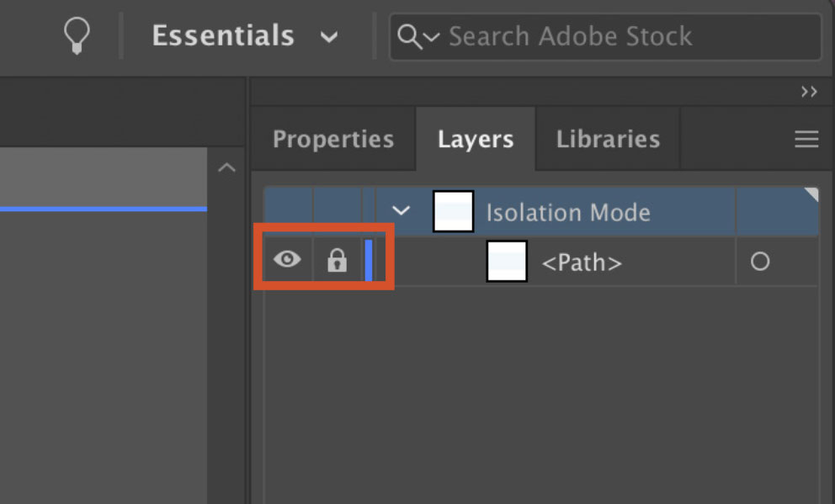This screenshot has height=504, width=835.
Task: Open the Essentials workspace dropdown
Action: tap(245, 35)
